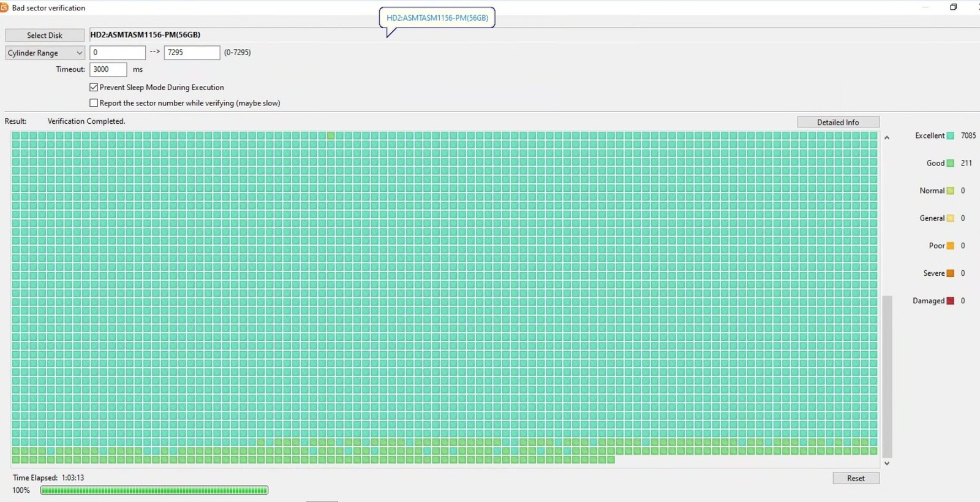Image resolution: width=980 pixels, height=502 pixels.
Task: Enable Report the sector number while verifying
Action: tap(94, 103)
